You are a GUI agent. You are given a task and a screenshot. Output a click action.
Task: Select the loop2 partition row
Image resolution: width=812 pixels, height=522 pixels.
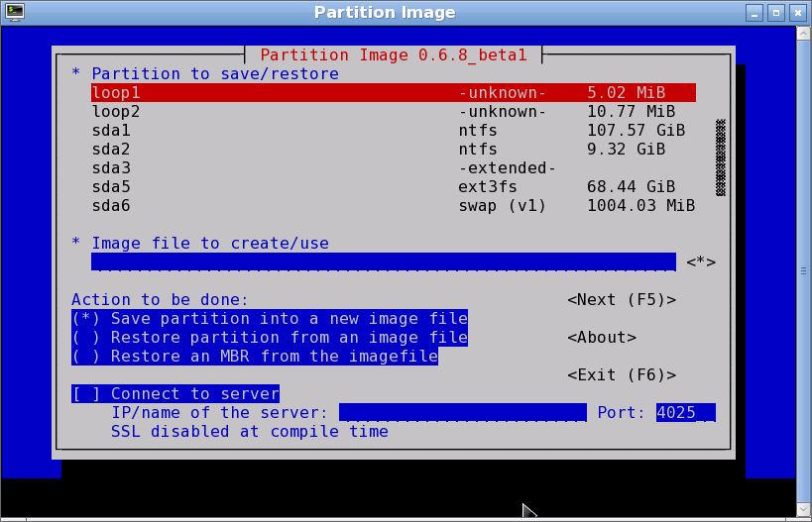coord(394,111)
